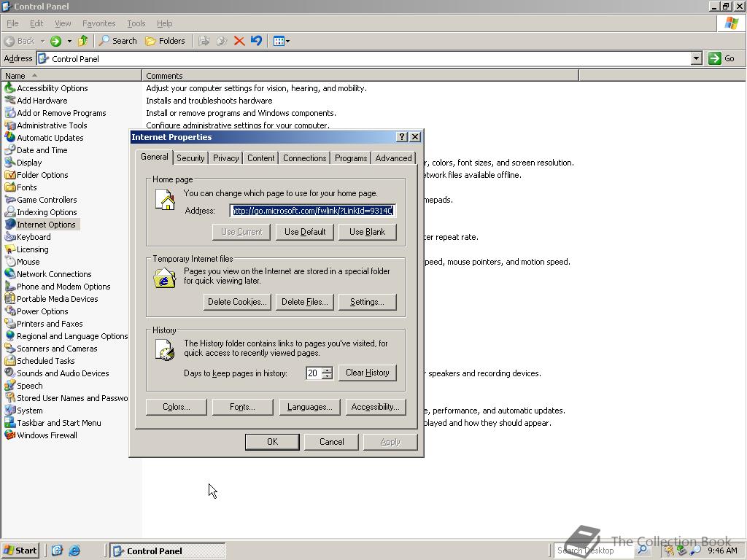Open the Help menu
Image resolution: width=747 pixels, height=560 pixels.
(164, 23)
